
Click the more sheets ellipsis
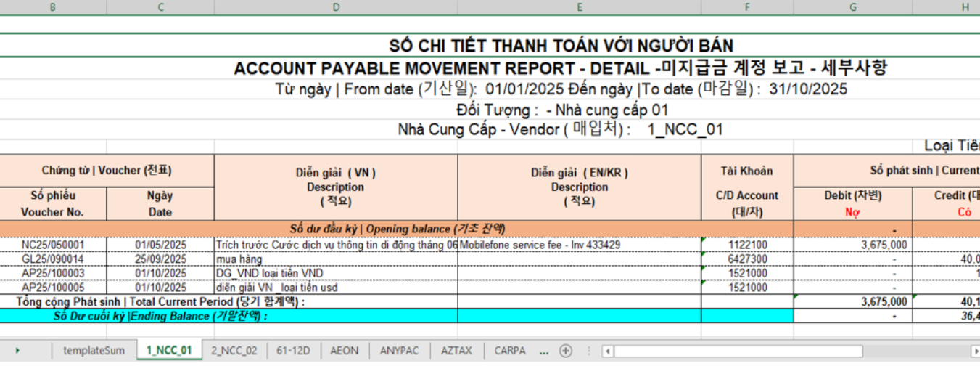543,351
